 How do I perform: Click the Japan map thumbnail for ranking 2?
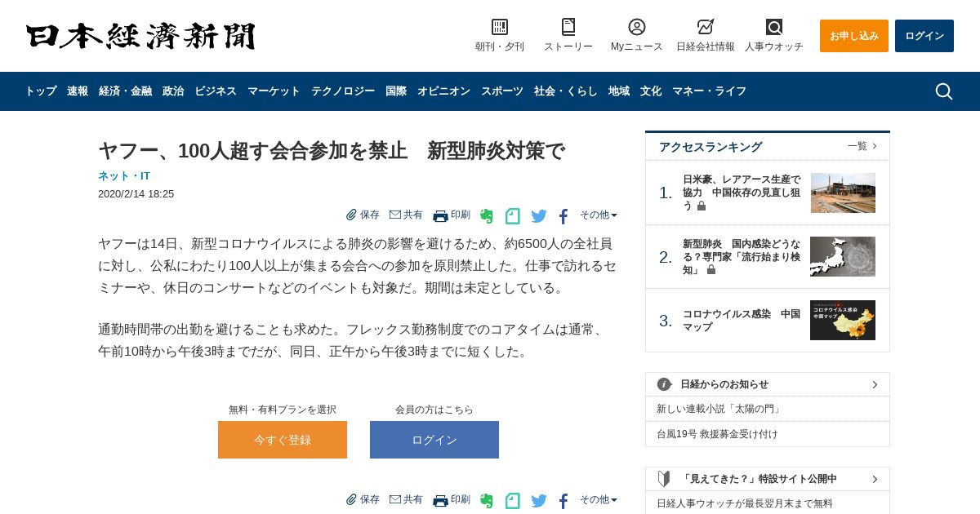[x=843, y=257]
